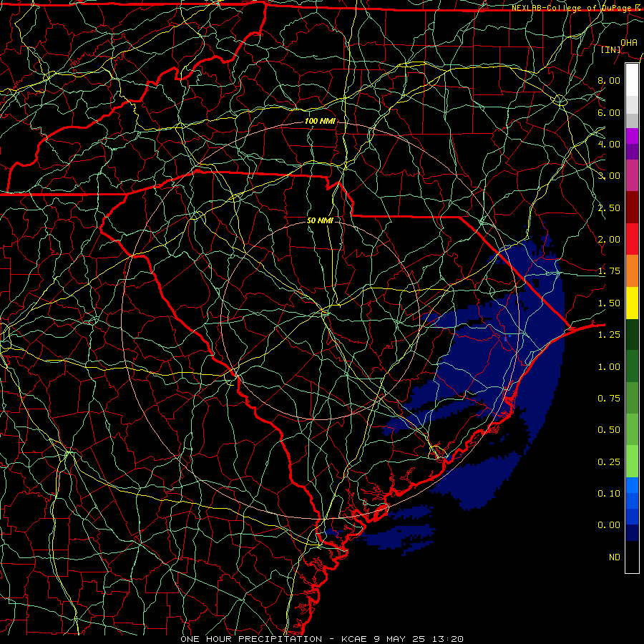
Task: Click the bright red swatch beside 2.00
Action: coord(632,239)
